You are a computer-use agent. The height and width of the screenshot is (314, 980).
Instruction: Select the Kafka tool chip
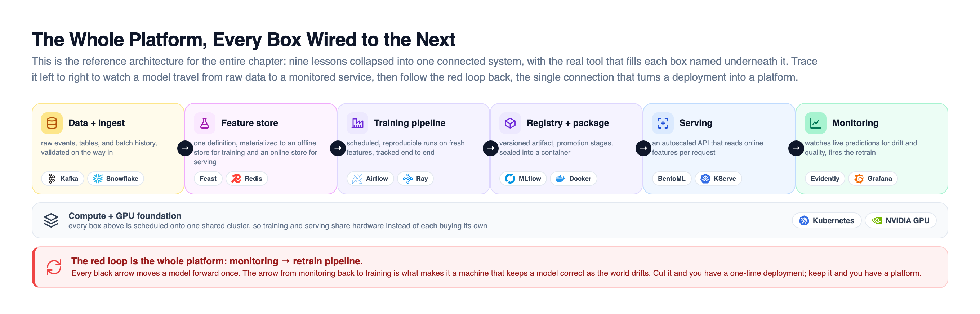click(63, 178)
